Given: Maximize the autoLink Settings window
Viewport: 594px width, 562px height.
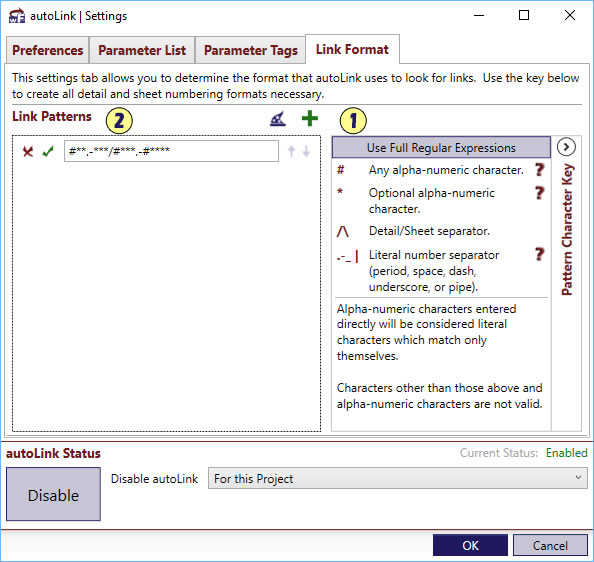Looking at the screenshot, I should 524,16.
